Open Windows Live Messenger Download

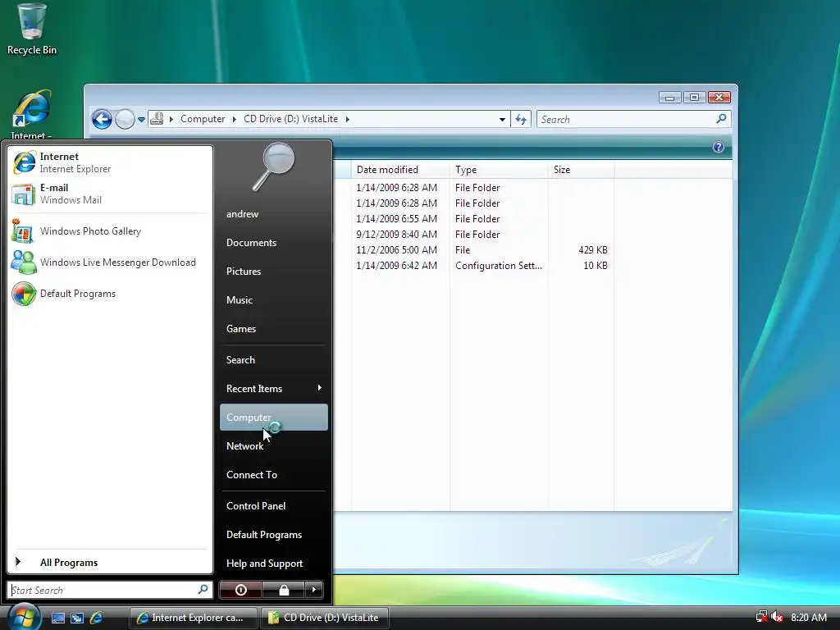[110, 262]
